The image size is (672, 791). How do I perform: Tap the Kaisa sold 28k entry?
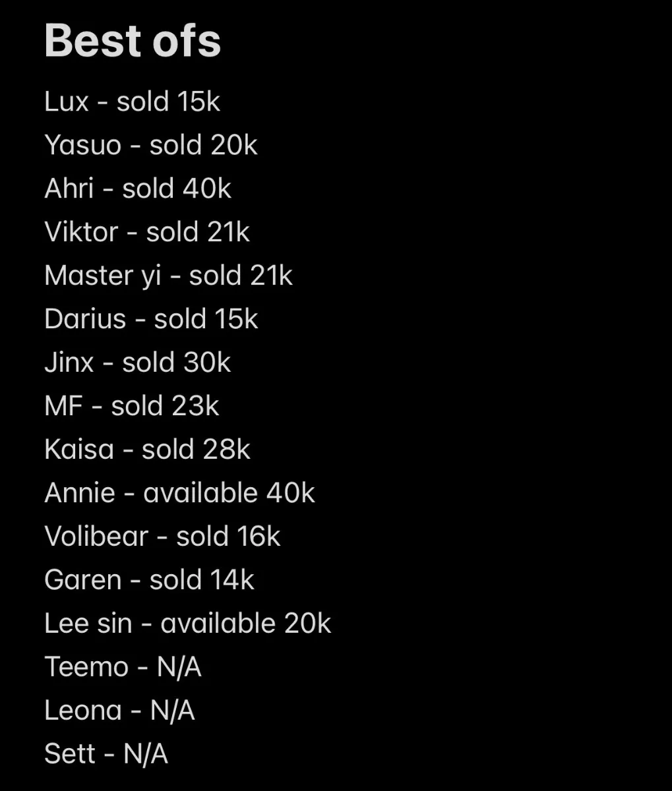147,450
